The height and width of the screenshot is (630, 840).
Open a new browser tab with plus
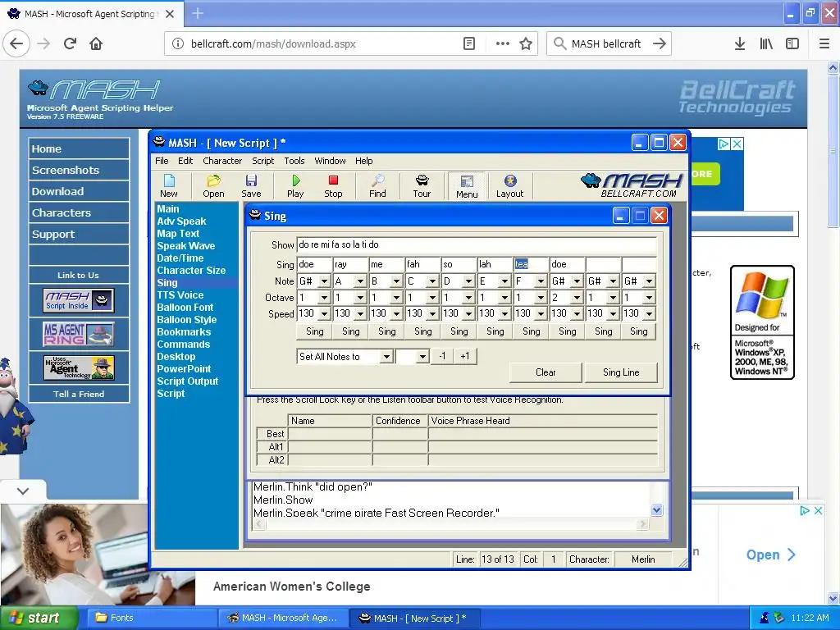tap(198, 13)
